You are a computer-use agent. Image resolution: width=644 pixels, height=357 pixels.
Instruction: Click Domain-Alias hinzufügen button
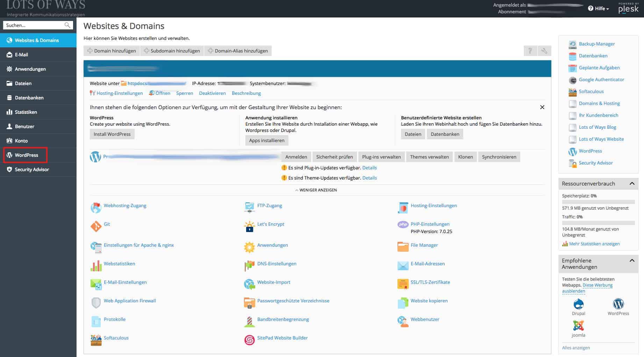(238, 51)
